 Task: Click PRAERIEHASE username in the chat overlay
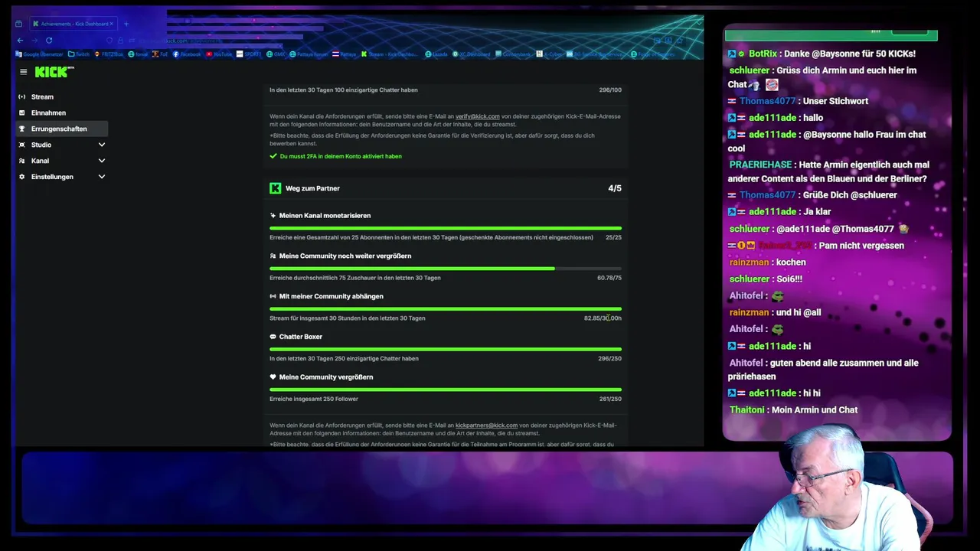click(x=760, y=165)
